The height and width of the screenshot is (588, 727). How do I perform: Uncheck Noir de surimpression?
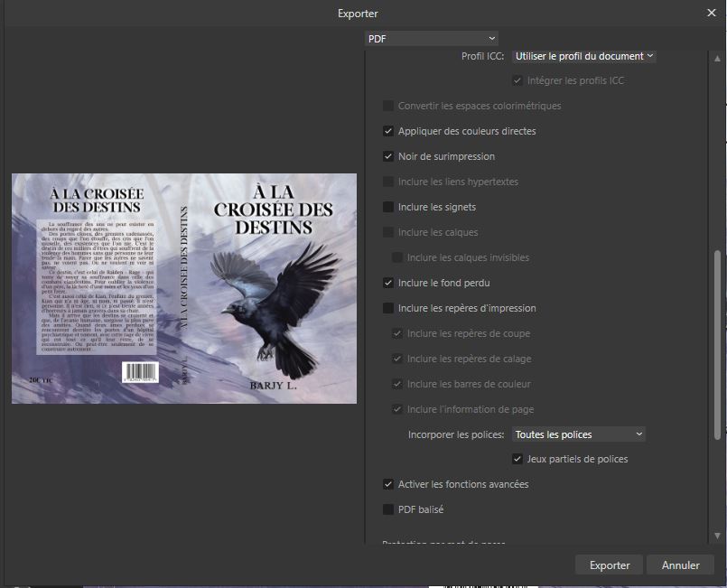(x=388, y=156)
